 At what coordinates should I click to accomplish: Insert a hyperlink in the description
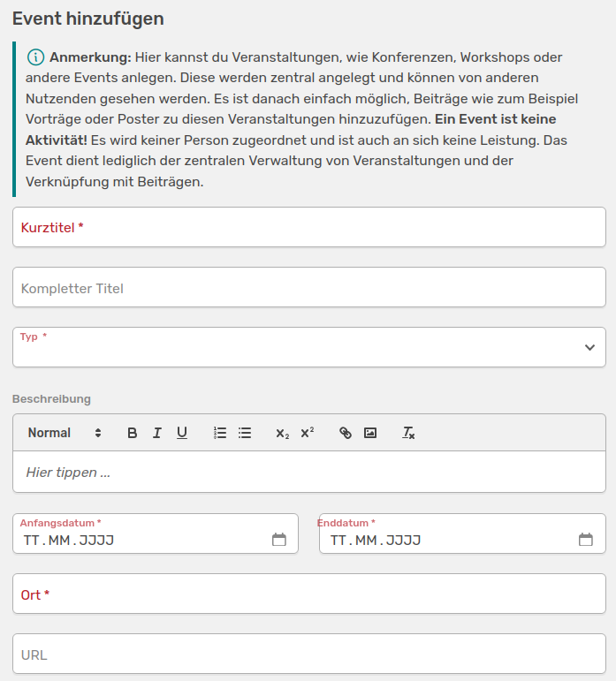coord(346,433)
